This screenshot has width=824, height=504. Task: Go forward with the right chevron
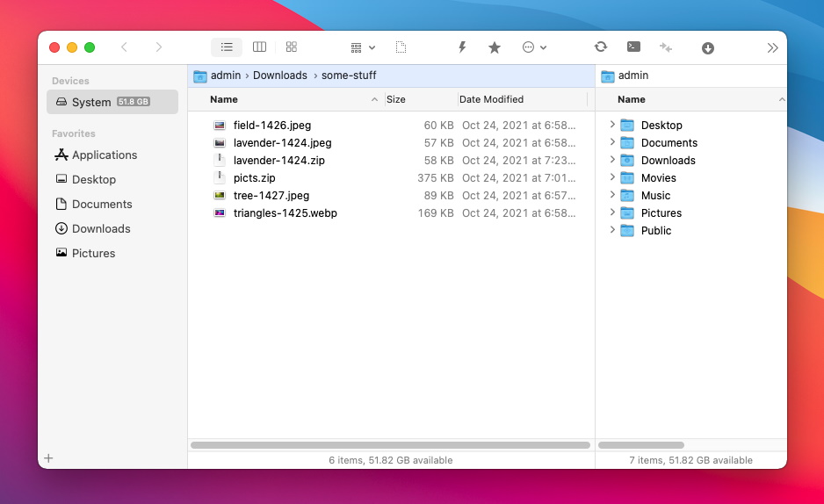159,47
